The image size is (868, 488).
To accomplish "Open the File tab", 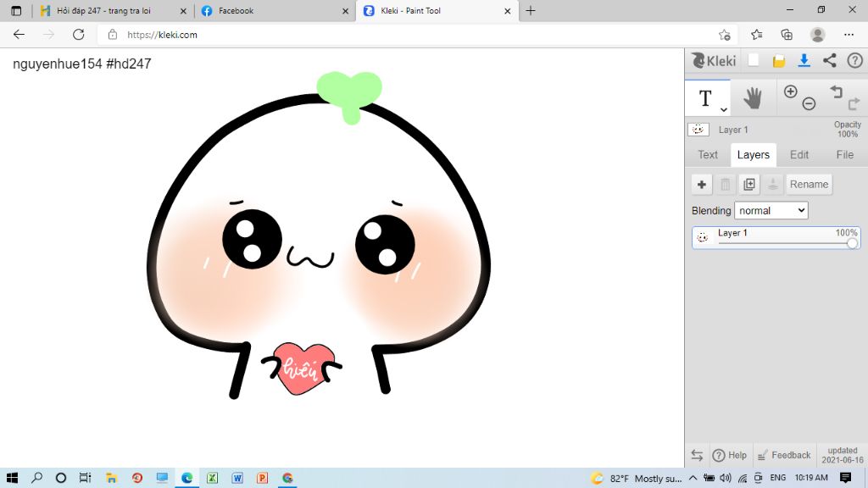I will pos(844,155).
